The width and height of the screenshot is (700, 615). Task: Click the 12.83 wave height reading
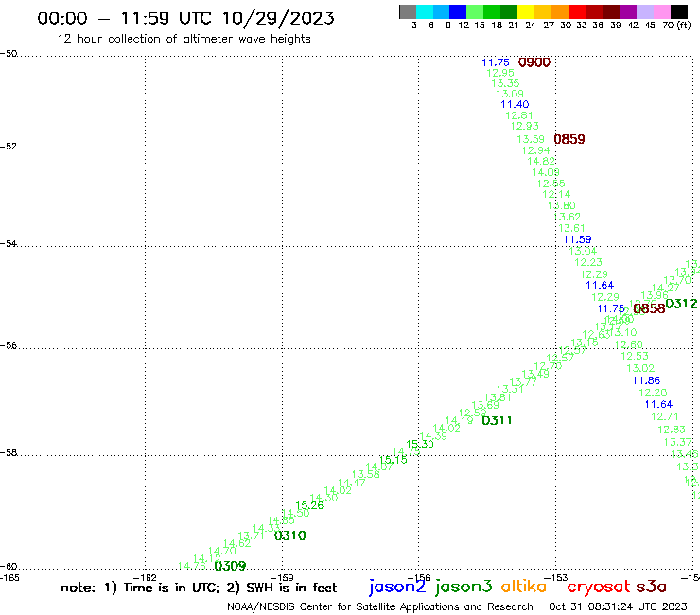coord(672,430)
